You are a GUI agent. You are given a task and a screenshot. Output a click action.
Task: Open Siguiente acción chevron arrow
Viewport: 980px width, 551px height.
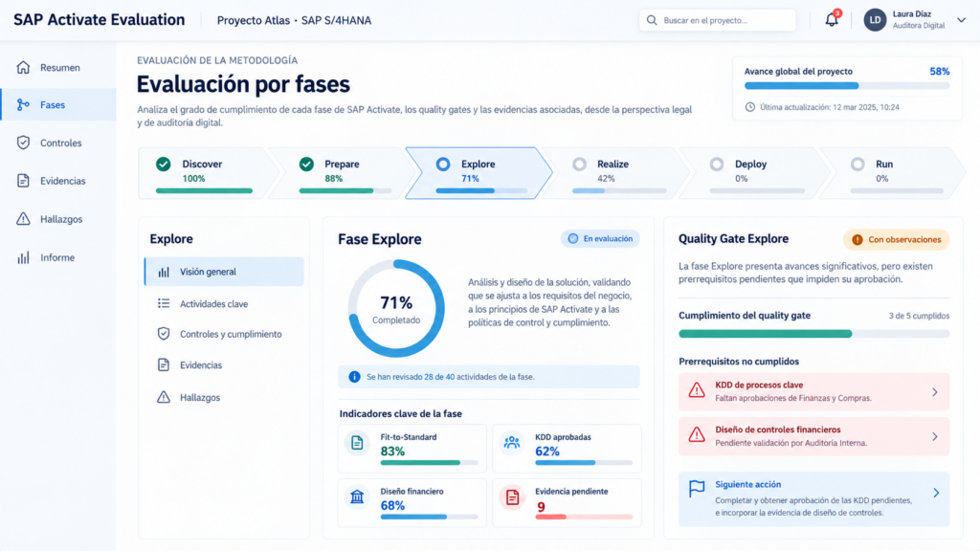coord(936,493)
